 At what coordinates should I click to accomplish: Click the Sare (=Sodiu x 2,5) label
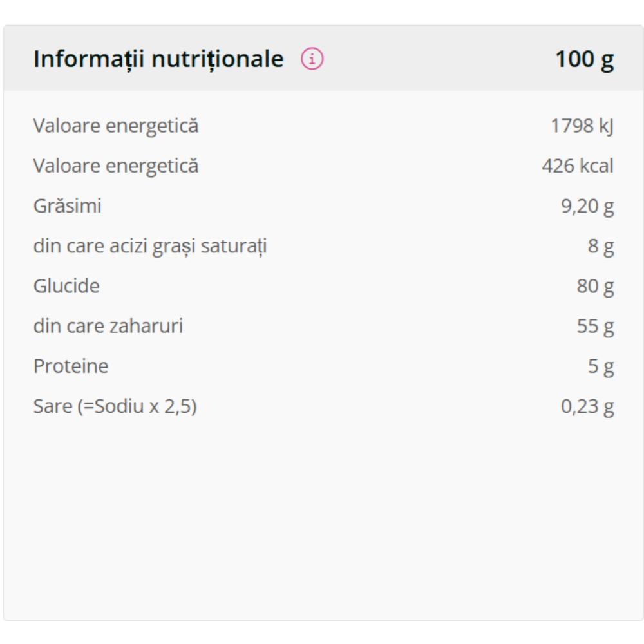pos(115,406)
